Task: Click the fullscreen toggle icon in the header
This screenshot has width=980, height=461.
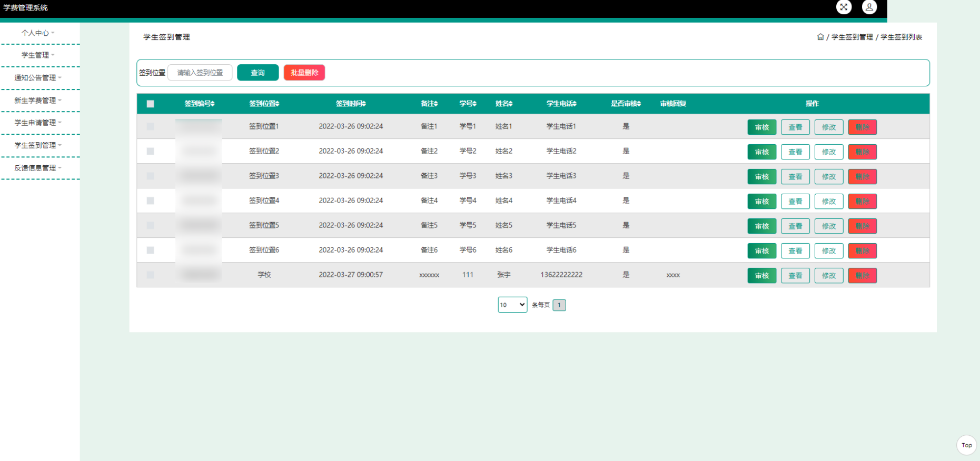Action: (x=844, y=7)
